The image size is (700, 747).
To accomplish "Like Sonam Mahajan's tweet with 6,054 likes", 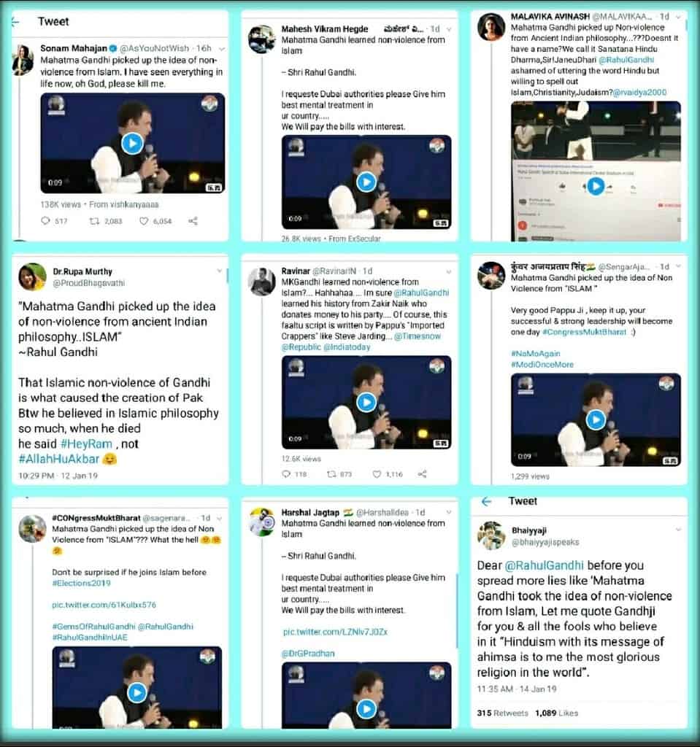I will pos(144,221).
